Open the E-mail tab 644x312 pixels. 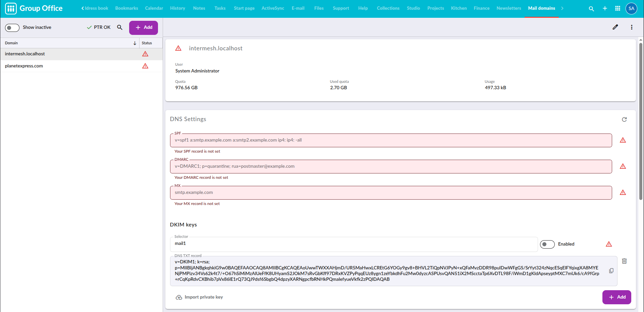click(x=298, y=8)
